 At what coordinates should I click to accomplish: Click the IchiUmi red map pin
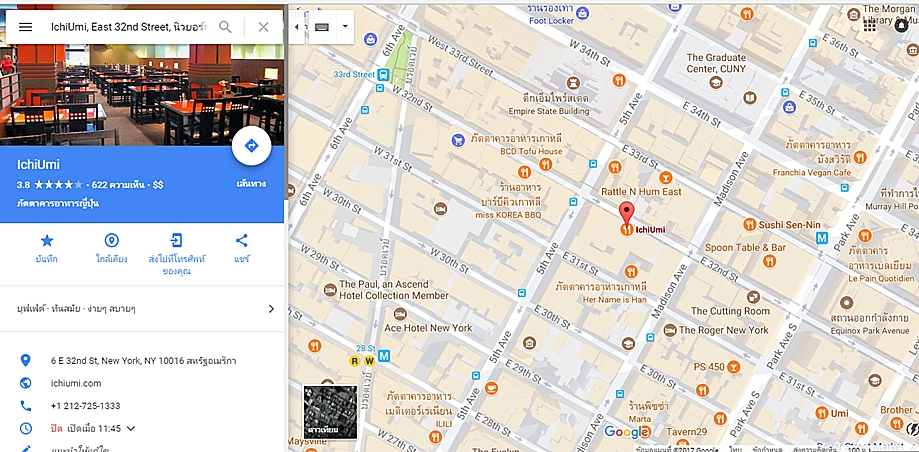[627, 215]
